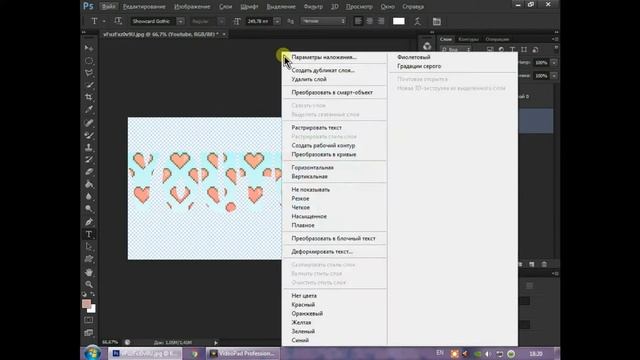Image resolution: width=640 pixels, height=360 pixels.
Task: Open the layer fill dropdown arrow
Action: click(554, 76)
